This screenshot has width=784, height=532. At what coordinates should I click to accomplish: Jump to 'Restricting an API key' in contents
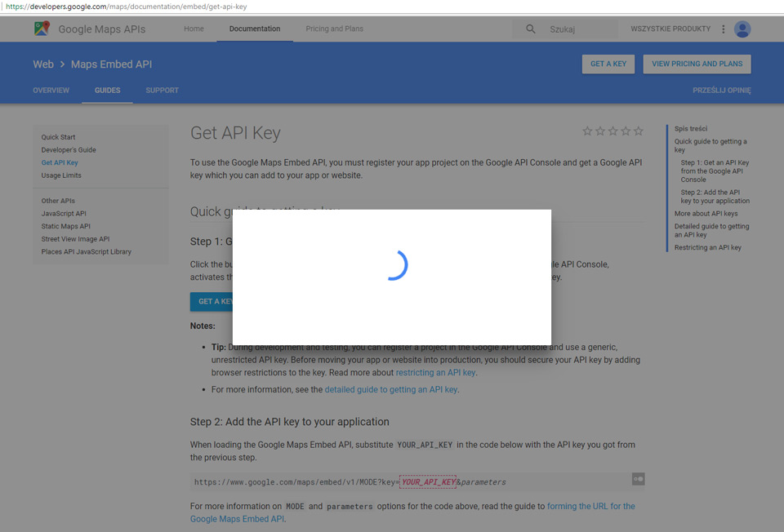click(x=707, y=247)
